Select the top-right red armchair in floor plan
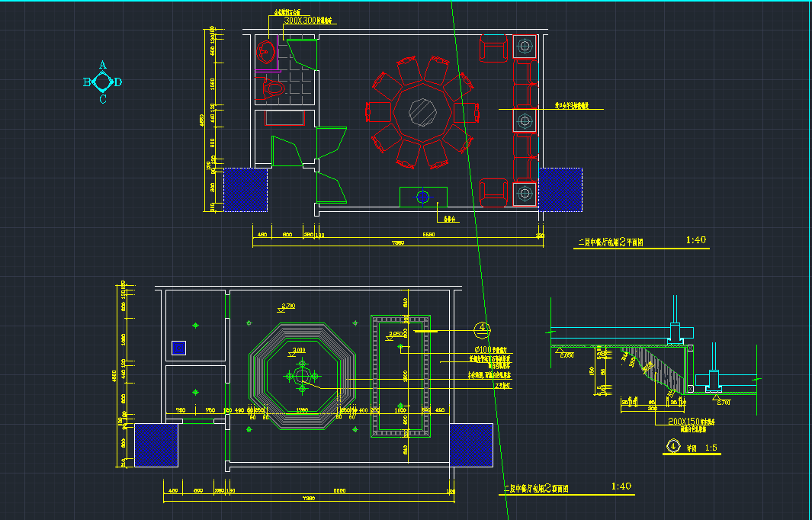This screenshot has height=520, width=812. coord(493,48)
